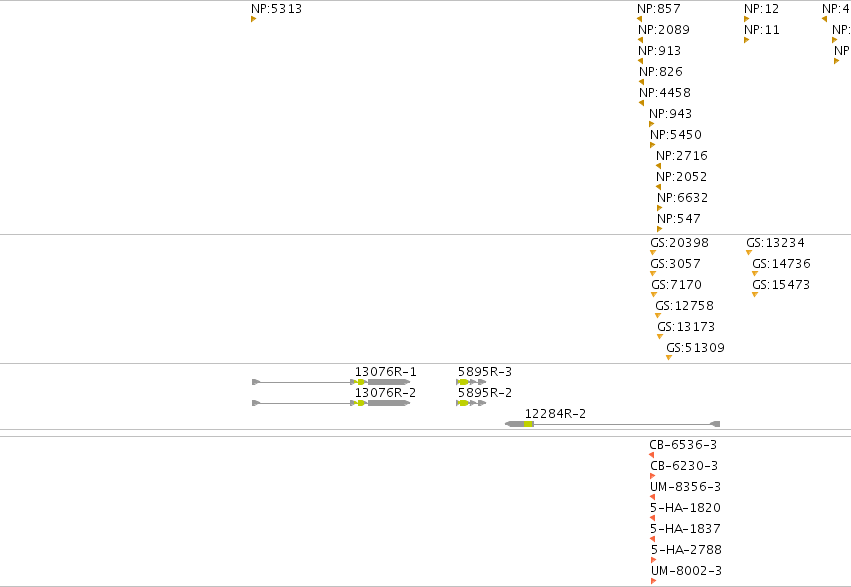Click the NP:943 label

(670, 114)
